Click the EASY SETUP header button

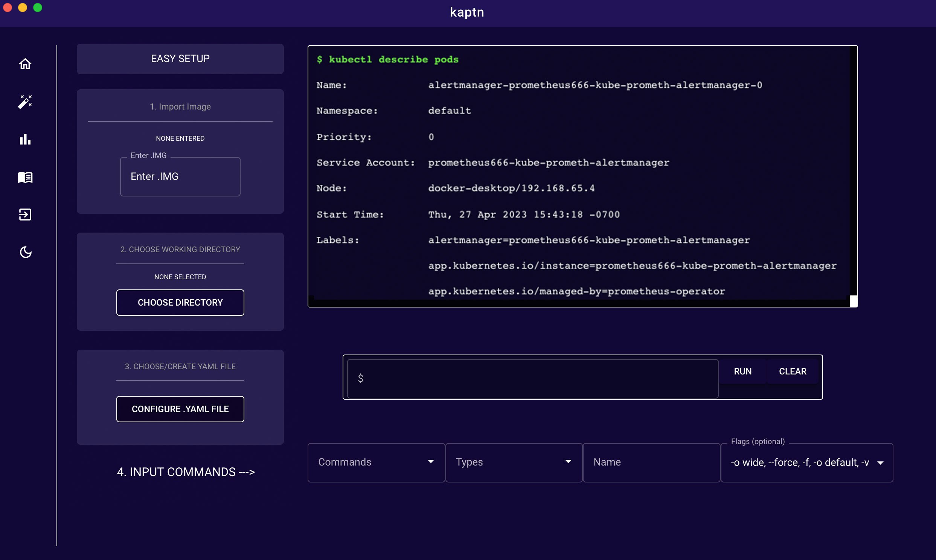point(180,59)
